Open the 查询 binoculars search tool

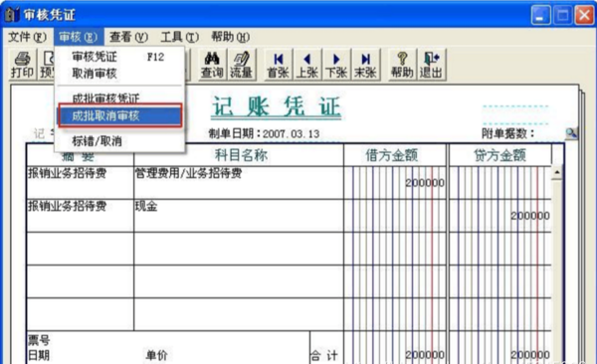pos(212,65)
